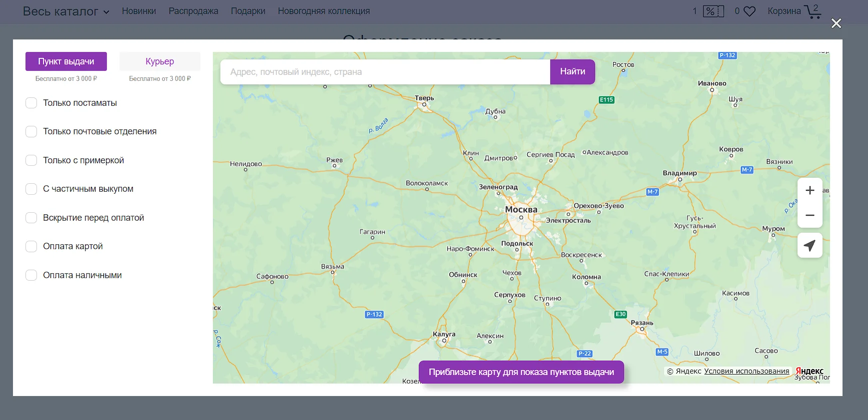This screenshot has height=420, width=868.
Task: Switch to 'Курьер' delivery tab
Action: pyautogui.click(x=160, y=61)
